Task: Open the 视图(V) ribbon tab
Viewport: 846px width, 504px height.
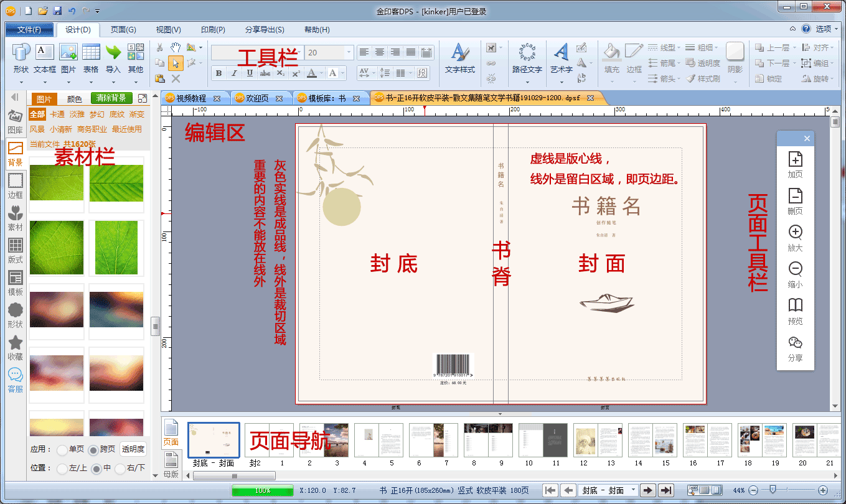Action: (x=168, y=30)
